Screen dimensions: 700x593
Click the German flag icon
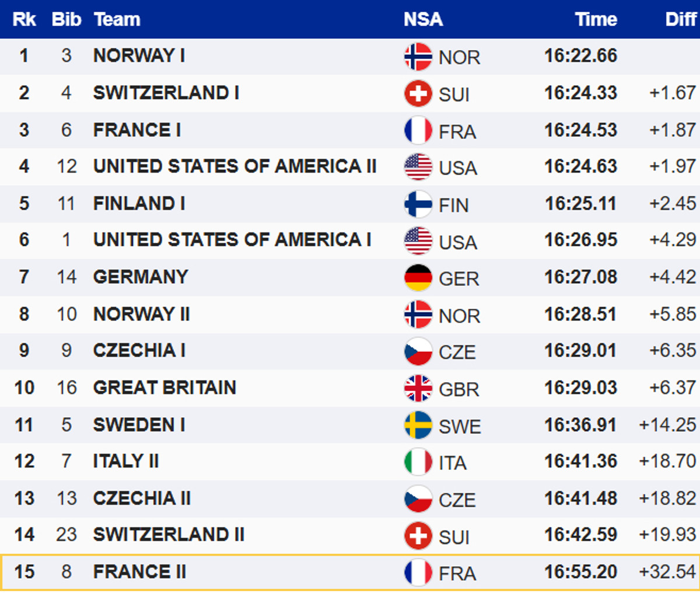(x=418, y=278)
